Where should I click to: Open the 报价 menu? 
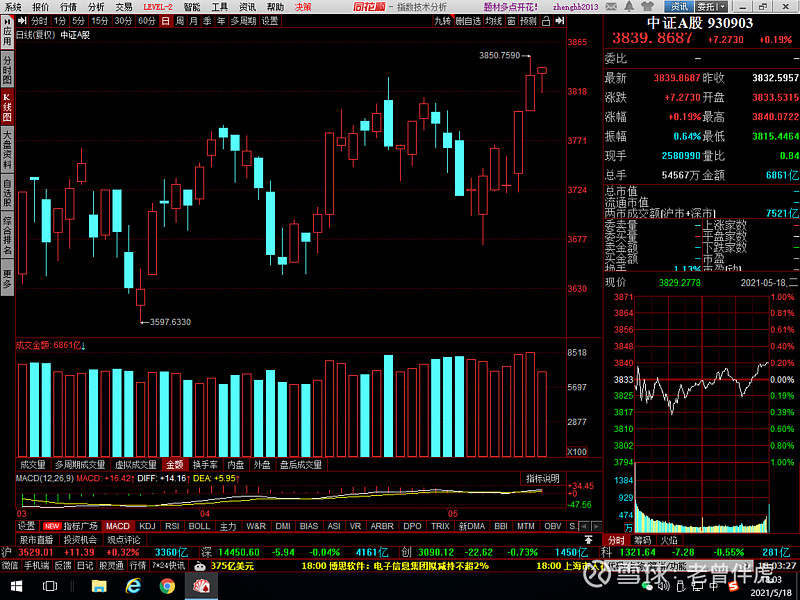(41, 7)
